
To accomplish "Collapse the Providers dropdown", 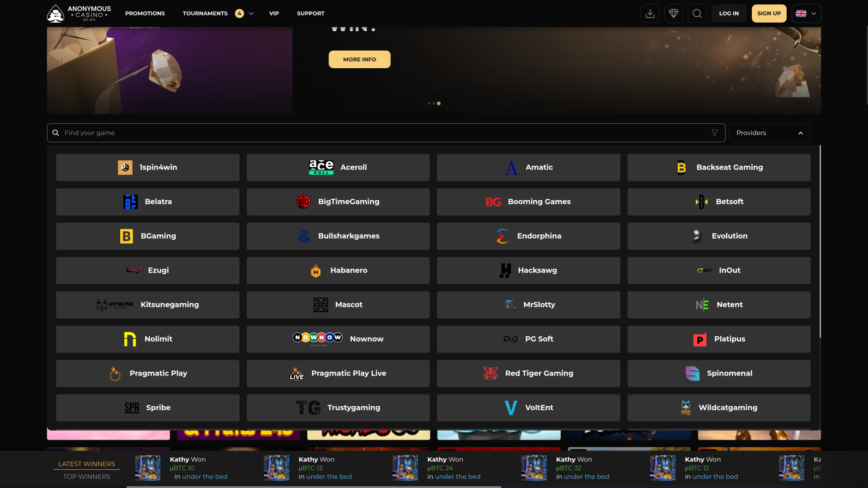I will click(x=769, y=133).
